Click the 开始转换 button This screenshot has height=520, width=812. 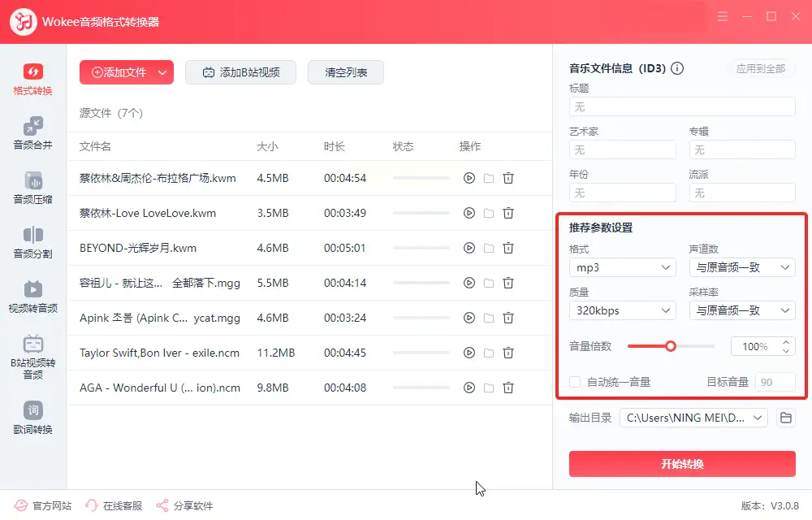(682, 464)
